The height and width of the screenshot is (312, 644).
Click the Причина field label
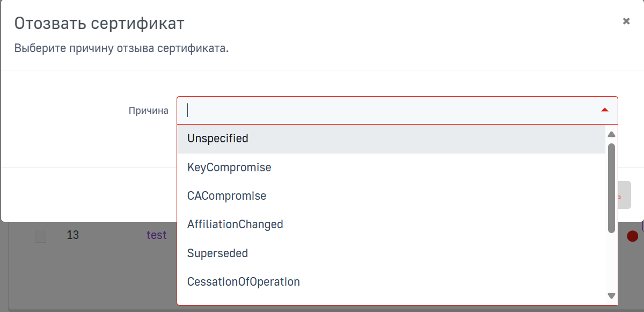click(x=148, y=111)
